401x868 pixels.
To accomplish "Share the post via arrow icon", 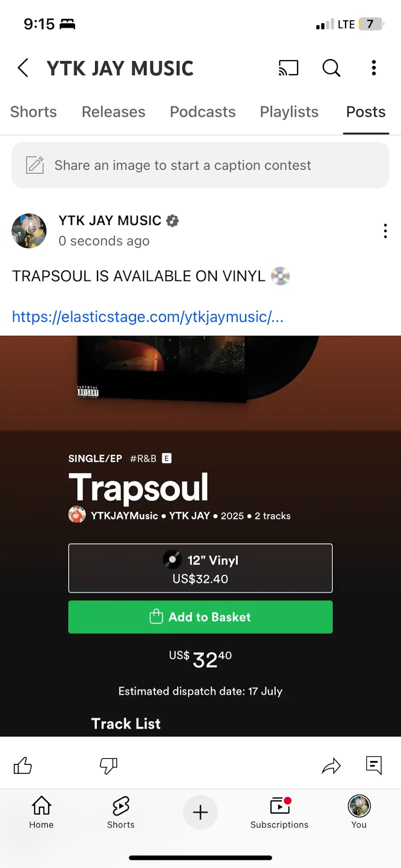I will pyautogui.click(x=331, y=766).
